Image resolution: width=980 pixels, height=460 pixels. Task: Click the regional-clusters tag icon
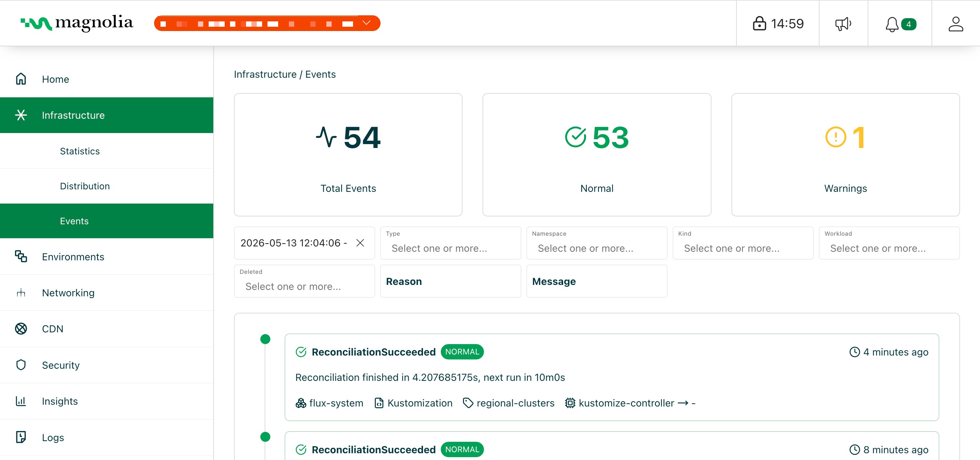click(x=468, y=403)
